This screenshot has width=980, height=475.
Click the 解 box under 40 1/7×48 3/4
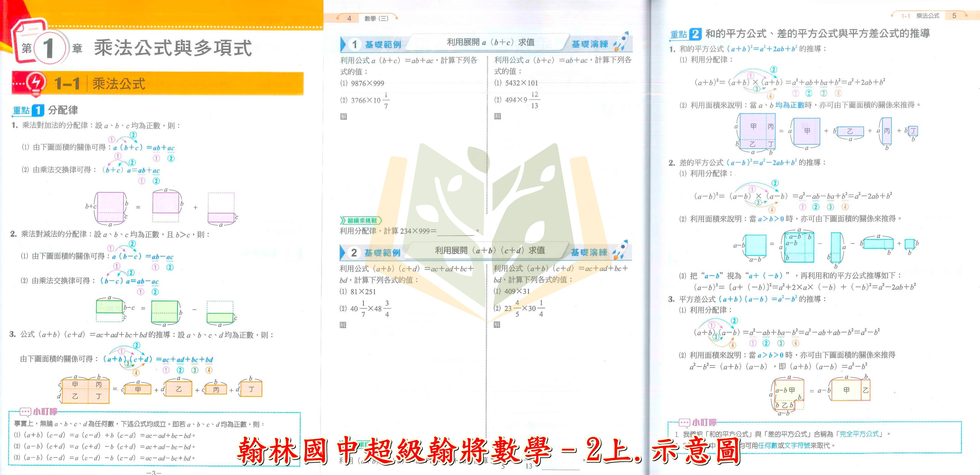tap(343, 325)
